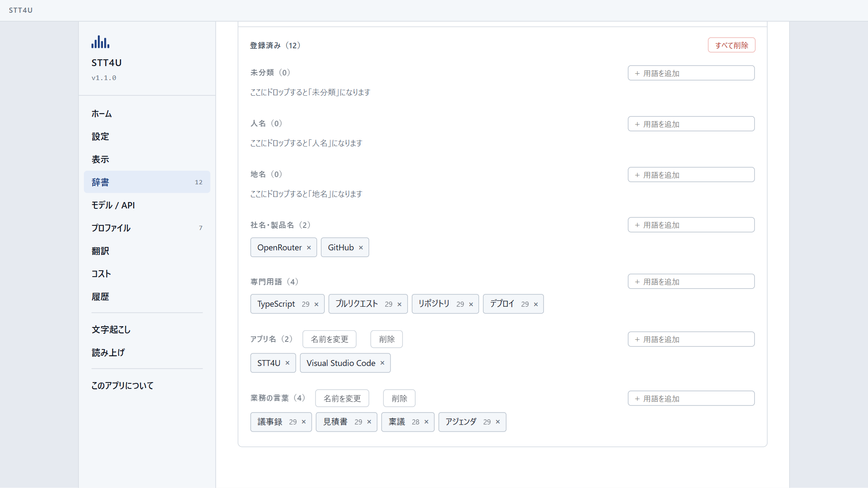The width and height of the screenshot is (868, 488).
Task: Remove the OpenRouter term with its x
Action: [309, 248]
